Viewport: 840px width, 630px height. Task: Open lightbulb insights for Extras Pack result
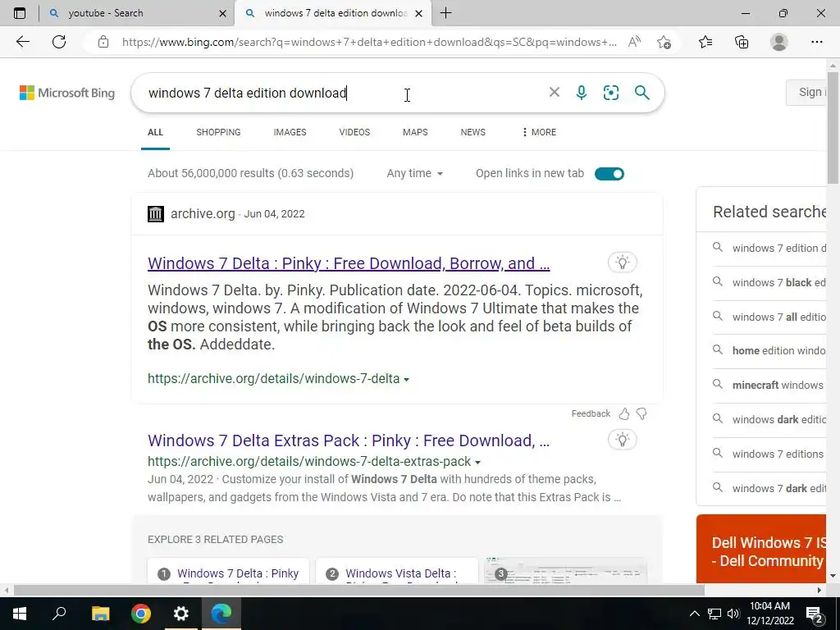622,440
